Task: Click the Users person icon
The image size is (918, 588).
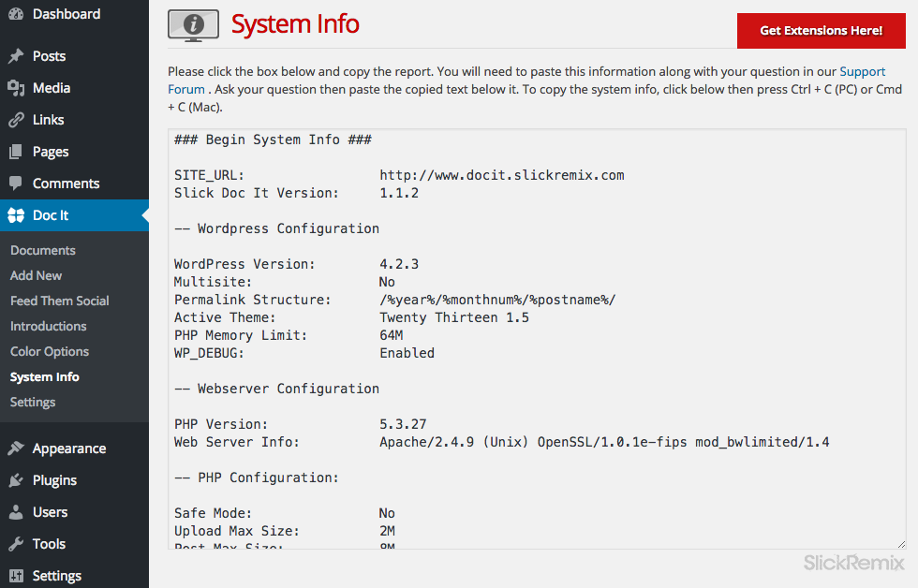Action: pyautogui.click(x=16, y=512)
